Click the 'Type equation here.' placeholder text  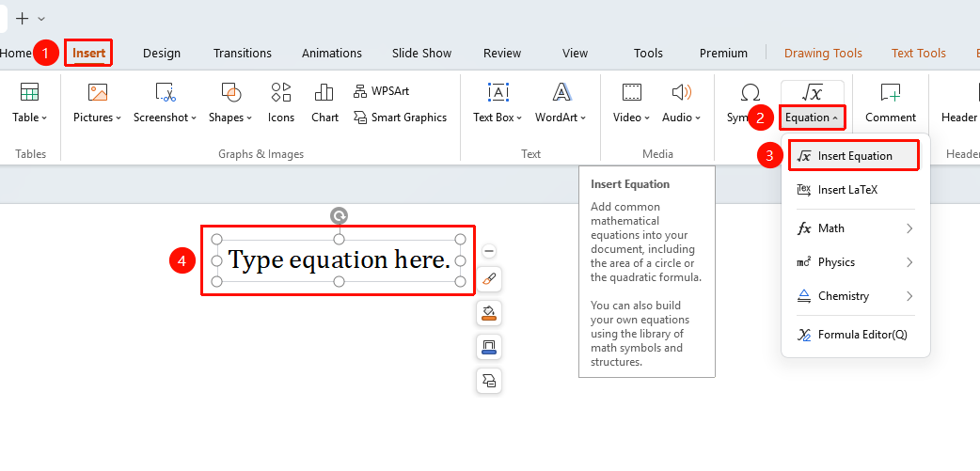click(340, 259)
